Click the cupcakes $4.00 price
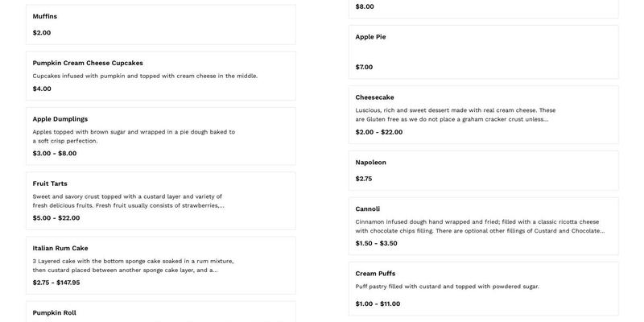The image size is (644, 322). pyautogui.click(x=42, y=89)
